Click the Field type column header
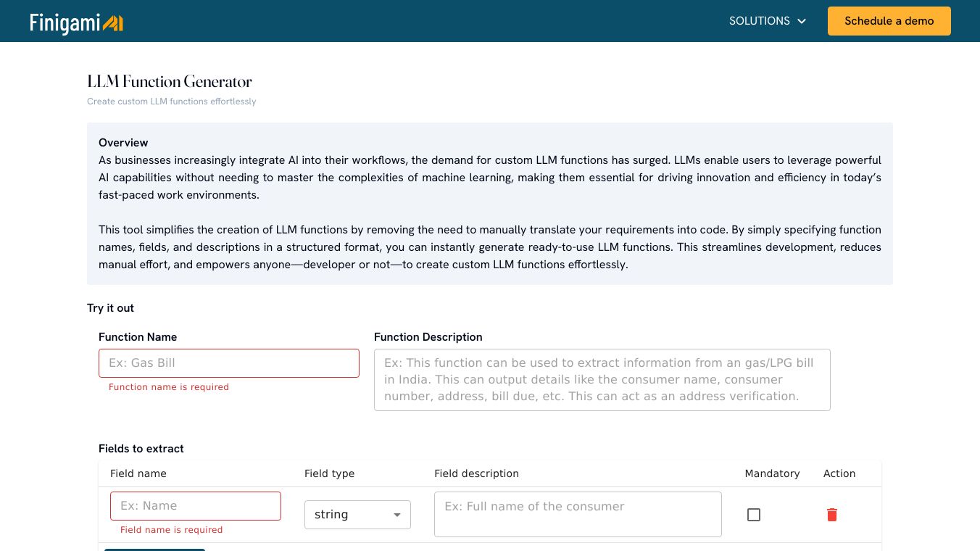This screenshot has height=551, width=980. [329, 473]
